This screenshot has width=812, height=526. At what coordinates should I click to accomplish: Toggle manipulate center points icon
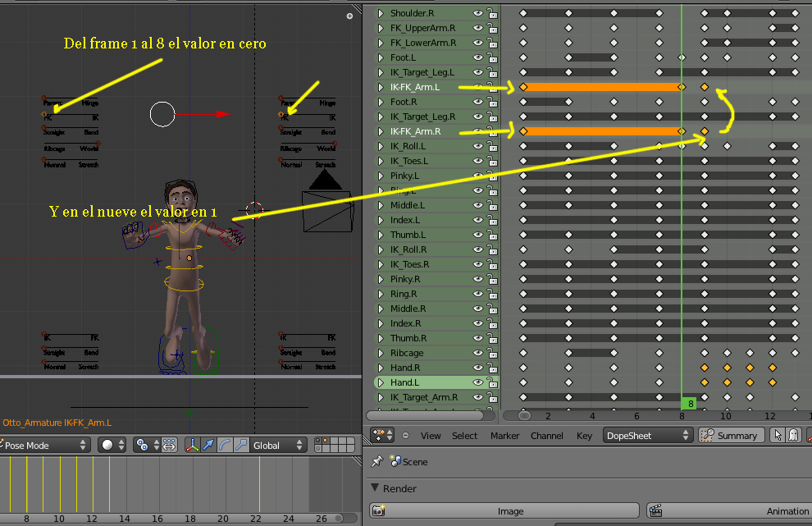point(169,445)
